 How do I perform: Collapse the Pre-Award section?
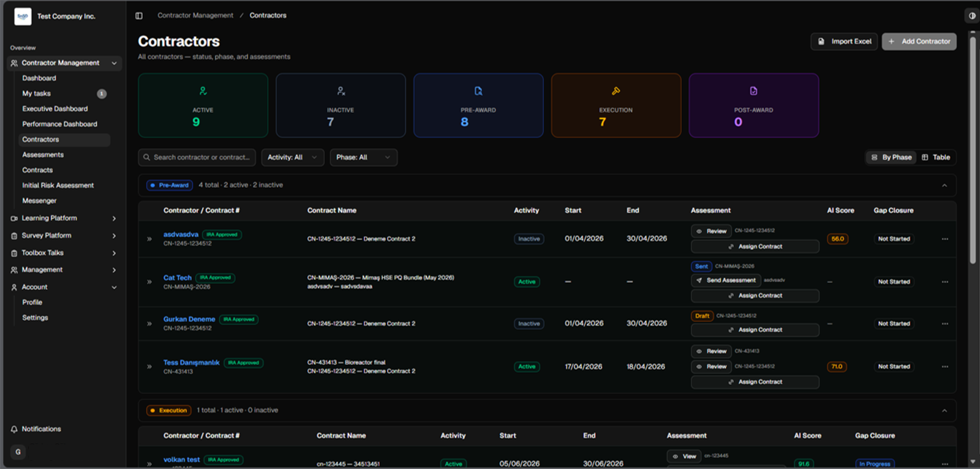(944, 186)
